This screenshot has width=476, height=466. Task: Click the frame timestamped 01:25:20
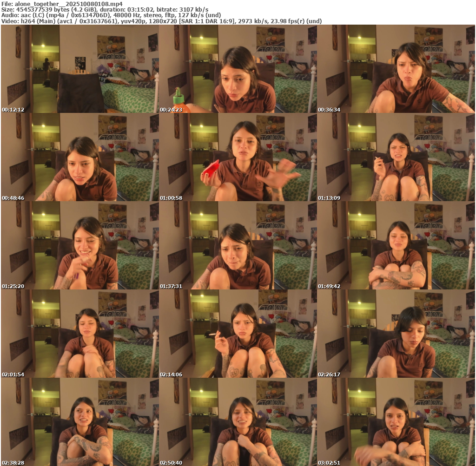pos(79,246)
